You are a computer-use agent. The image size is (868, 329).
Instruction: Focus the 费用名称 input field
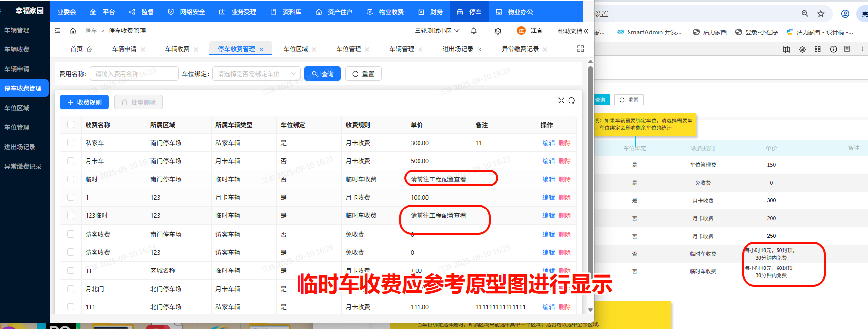134,74
